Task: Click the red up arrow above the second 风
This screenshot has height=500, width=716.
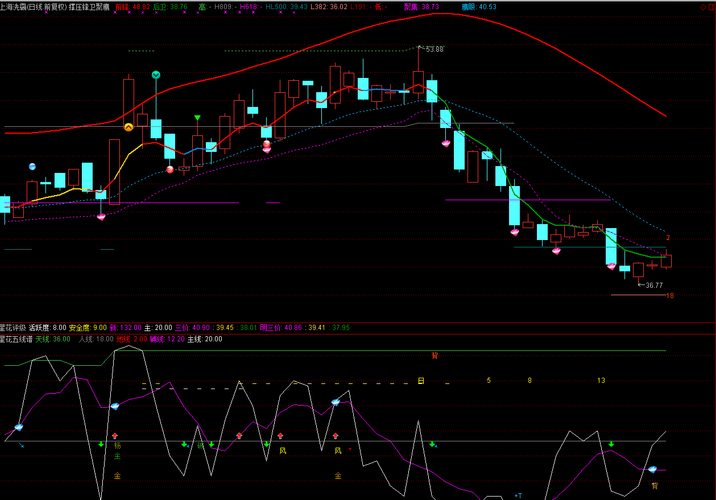Action: pos(336,436)
